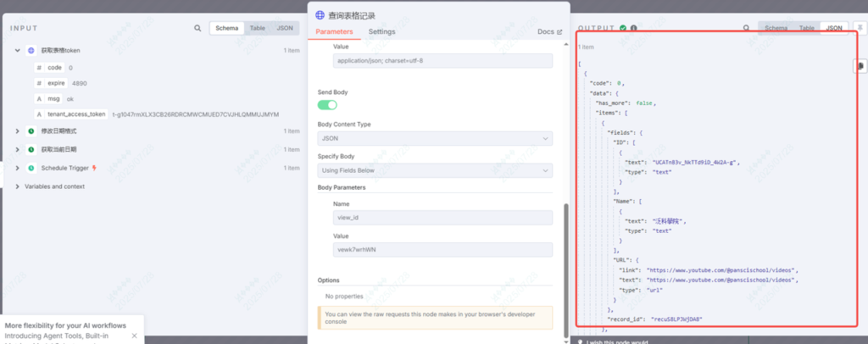Click the globe icon of 获取表格token node
The image size is (868, 344).
(31, 51)
